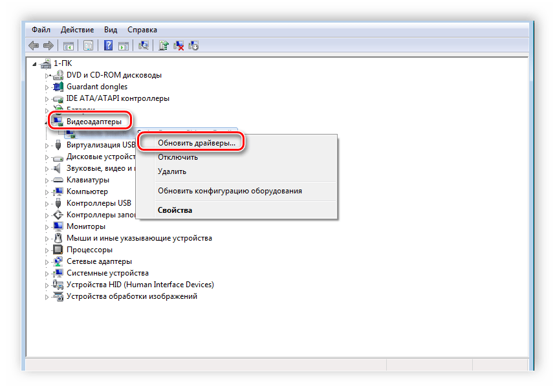
Task: Click the Update driver software toolbar icon
Action: tap(164, 45)
